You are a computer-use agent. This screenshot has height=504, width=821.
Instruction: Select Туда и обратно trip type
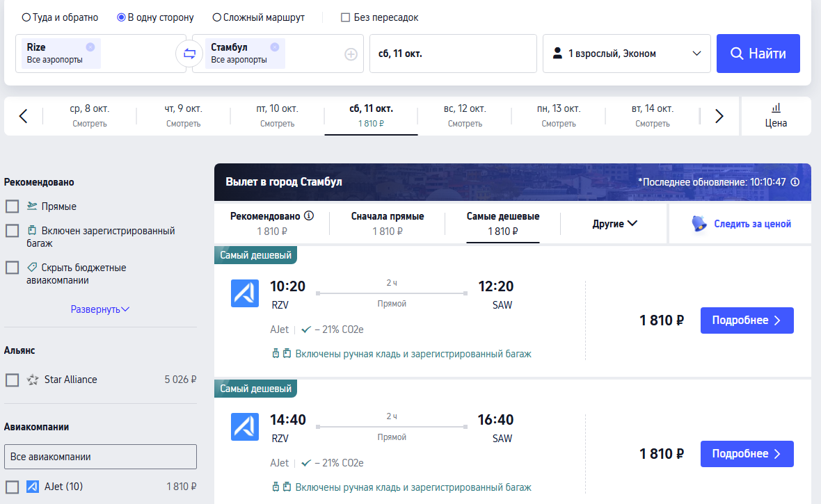tap(60, 17)
